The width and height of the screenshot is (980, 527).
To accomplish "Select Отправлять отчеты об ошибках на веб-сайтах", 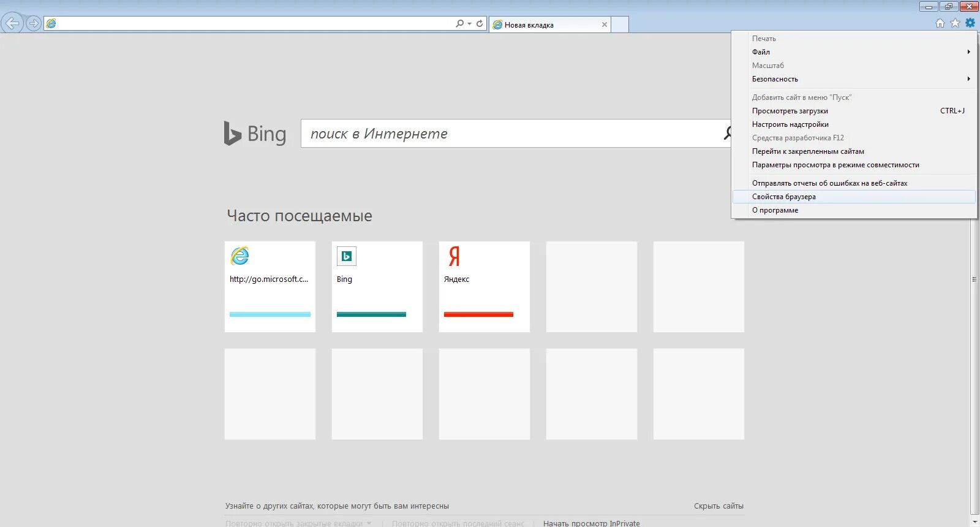I will pos(854,183).
